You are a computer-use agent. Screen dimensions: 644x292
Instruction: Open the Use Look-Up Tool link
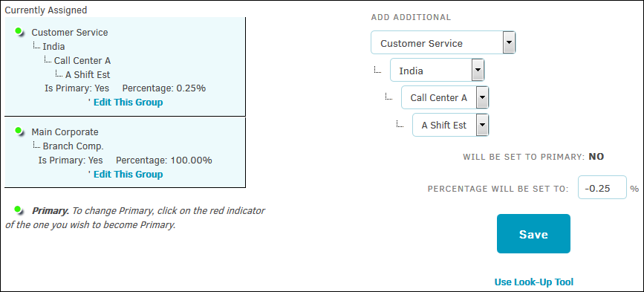coord(533,282)
